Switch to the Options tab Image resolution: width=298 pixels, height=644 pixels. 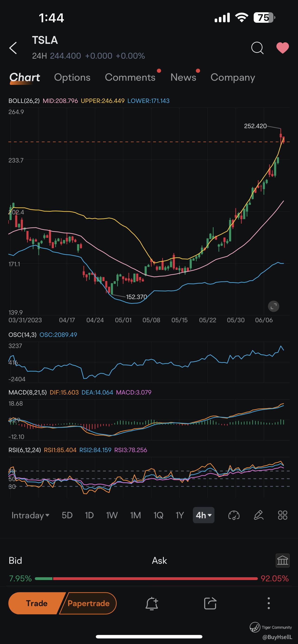72,77
